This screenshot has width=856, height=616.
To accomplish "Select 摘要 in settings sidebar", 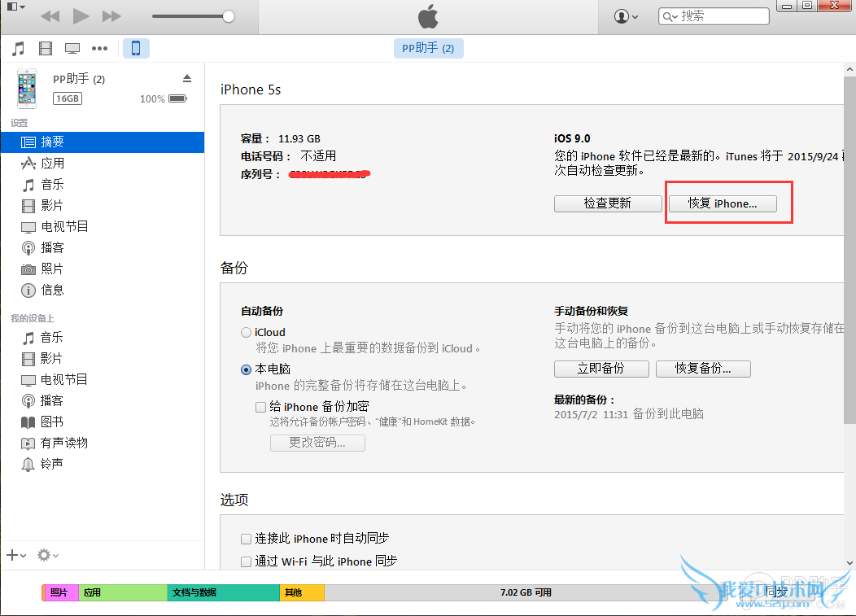I will [103, 142].
